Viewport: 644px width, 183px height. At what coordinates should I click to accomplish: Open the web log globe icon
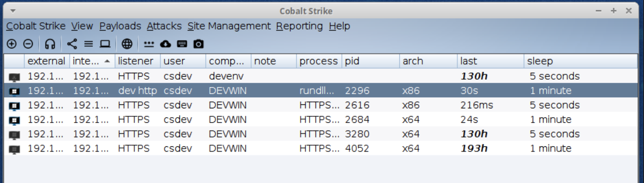[x=127, y=44]
